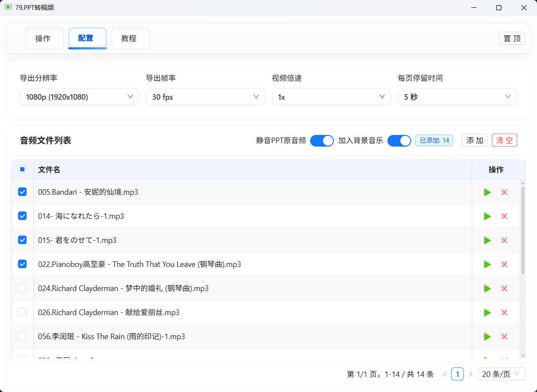This screenshot has width=537, height=392.
Task: Delete 014- 海になれたら-1.mp3 from list
Action: coord(504,216)
